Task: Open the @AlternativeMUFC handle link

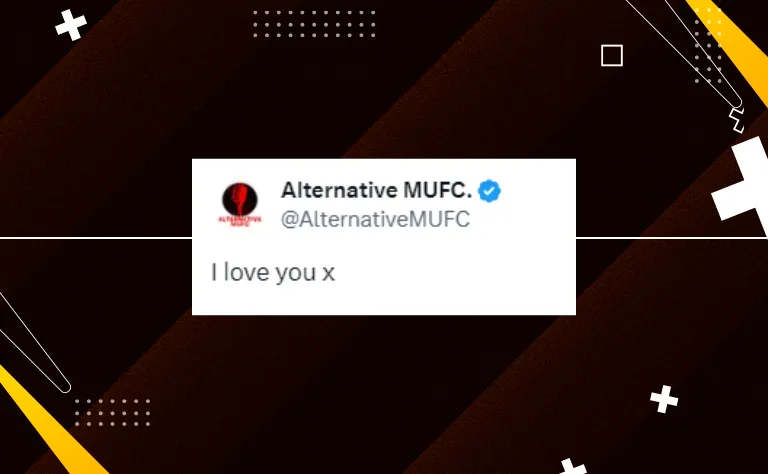Action: click(375, 219)
